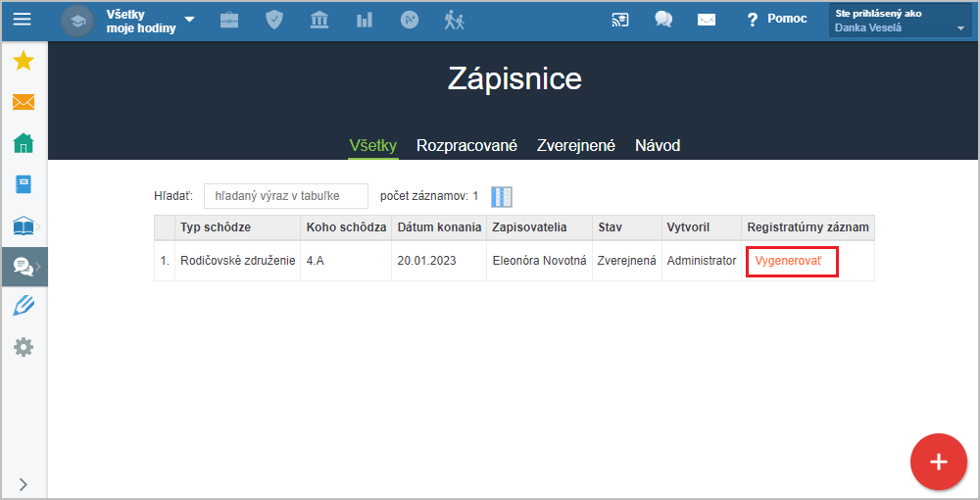Image resolution: width=980 pixels, height=500 pixels.
Task: Click the Vygenerovať link
Action: tap(788, 261)
